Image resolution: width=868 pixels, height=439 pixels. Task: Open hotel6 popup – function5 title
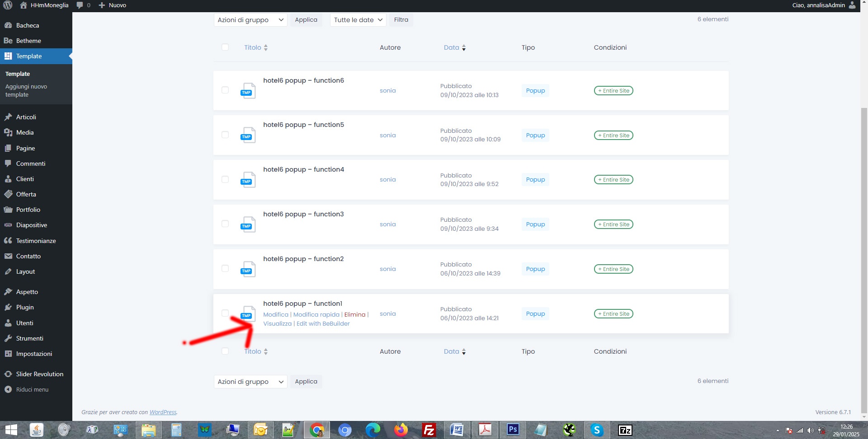[x=303, y=125]
